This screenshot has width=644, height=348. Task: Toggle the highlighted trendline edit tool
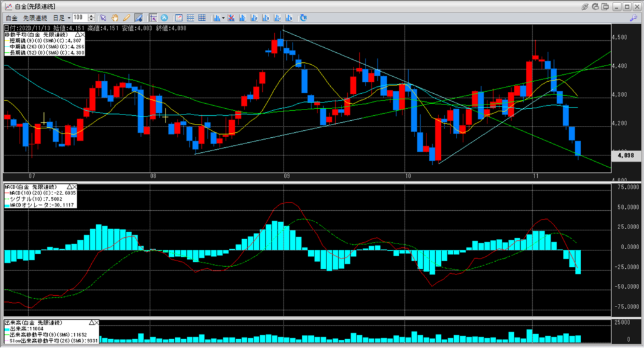[x=138, y=18]
